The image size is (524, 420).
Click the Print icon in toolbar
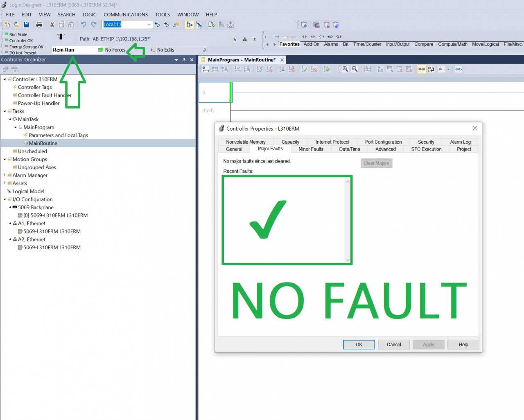[x=39, y=25]
